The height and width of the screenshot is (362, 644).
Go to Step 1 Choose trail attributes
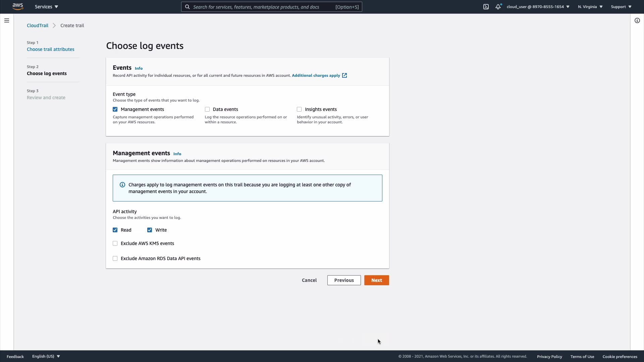click(x=51, y=49)
